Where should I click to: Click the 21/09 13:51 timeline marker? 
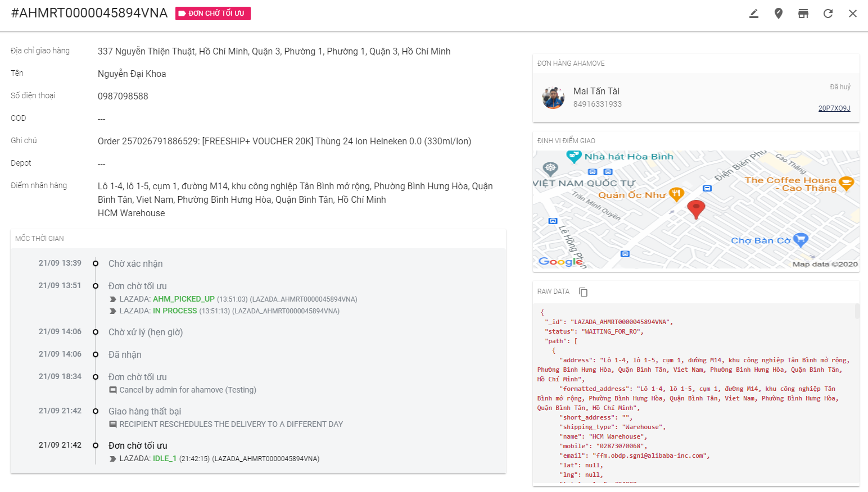click(96, 286)
